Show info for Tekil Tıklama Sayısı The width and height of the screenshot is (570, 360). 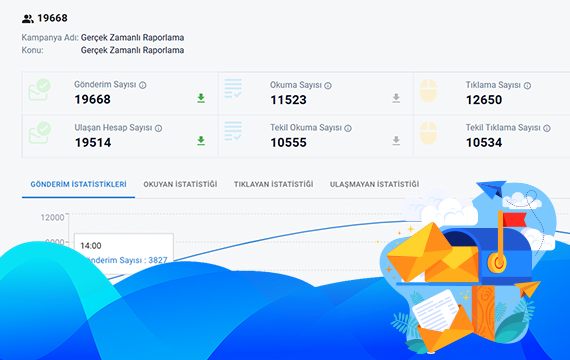tap(547, 128)
